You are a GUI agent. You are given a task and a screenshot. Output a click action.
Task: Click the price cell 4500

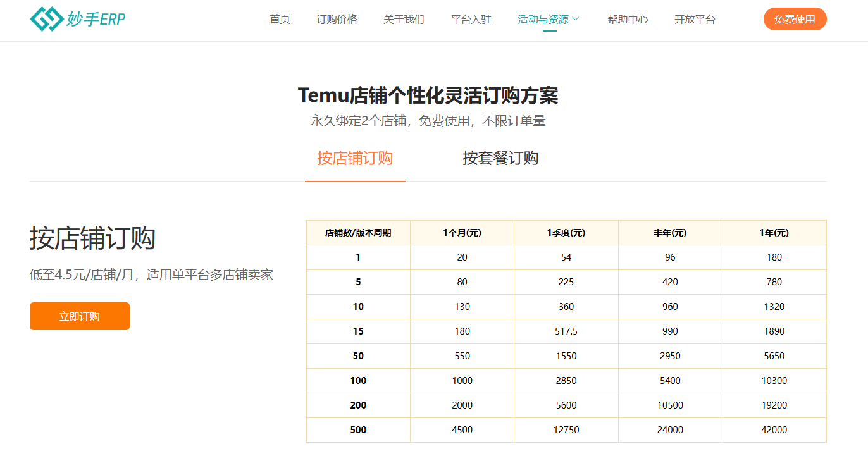coord(462,430)
